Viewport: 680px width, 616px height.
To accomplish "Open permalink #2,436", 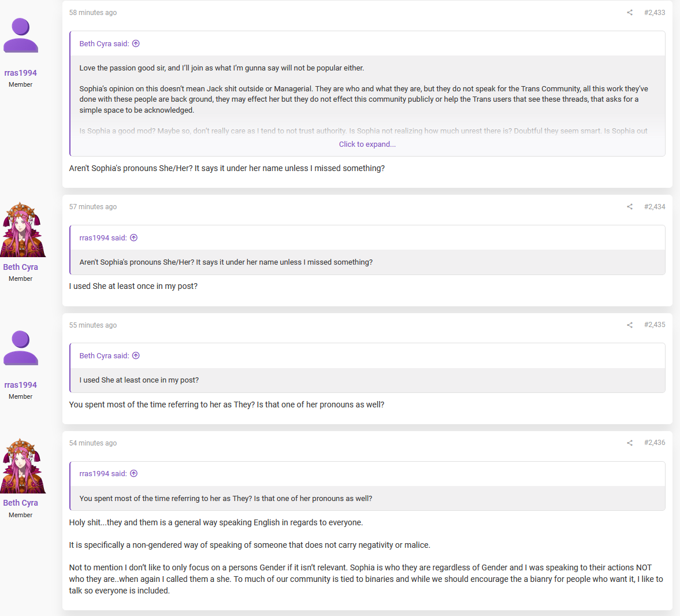I will tap(655, 443).
